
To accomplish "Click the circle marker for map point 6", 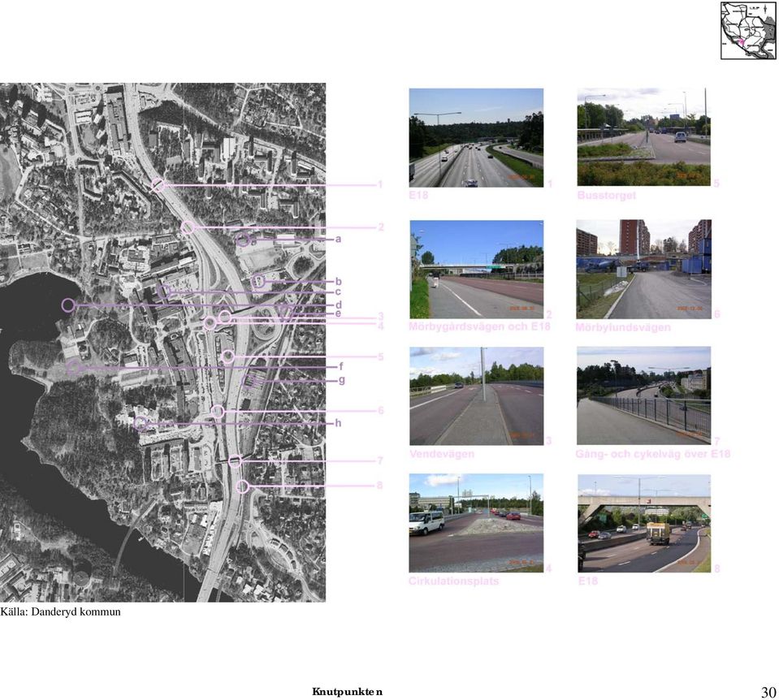I will [218, 412].
